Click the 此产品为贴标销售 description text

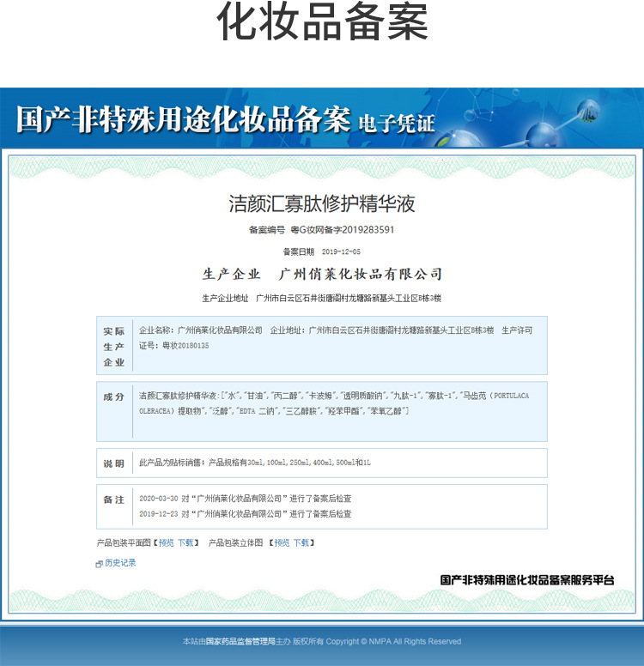(x=255, y=463)
